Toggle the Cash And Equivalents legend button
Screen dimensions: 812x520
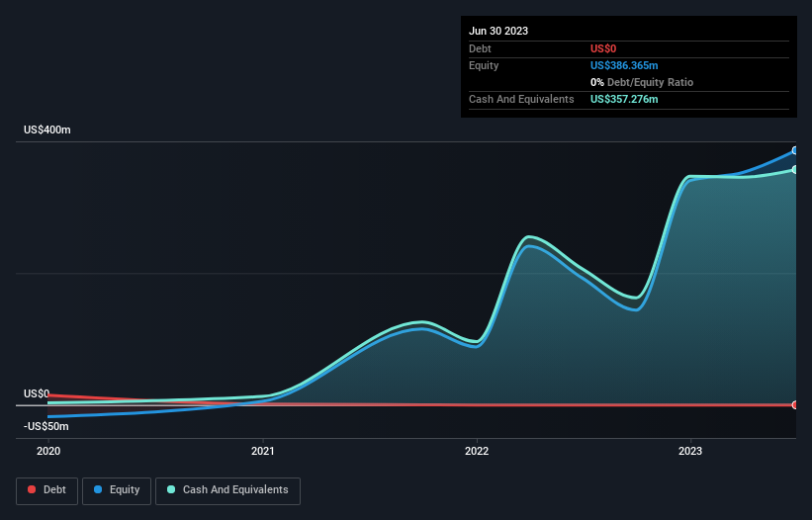(227, 490)
